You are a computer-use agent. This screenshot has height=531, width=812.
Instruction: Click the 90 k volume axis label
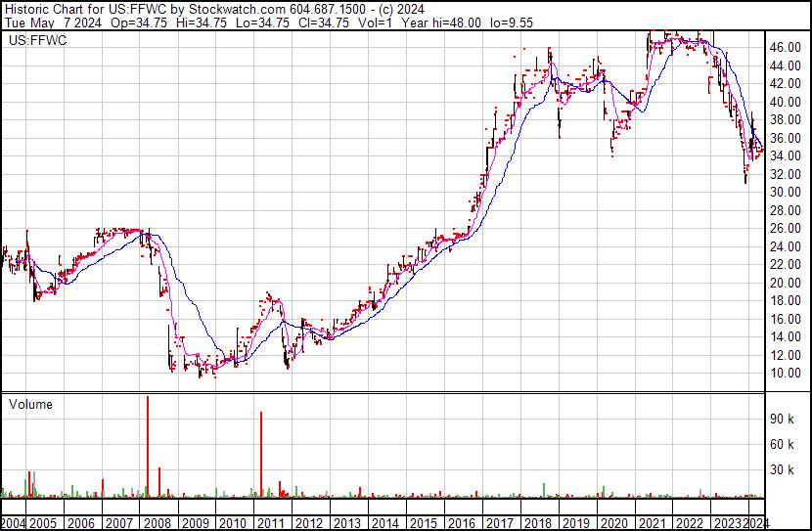tap(783, 419)
